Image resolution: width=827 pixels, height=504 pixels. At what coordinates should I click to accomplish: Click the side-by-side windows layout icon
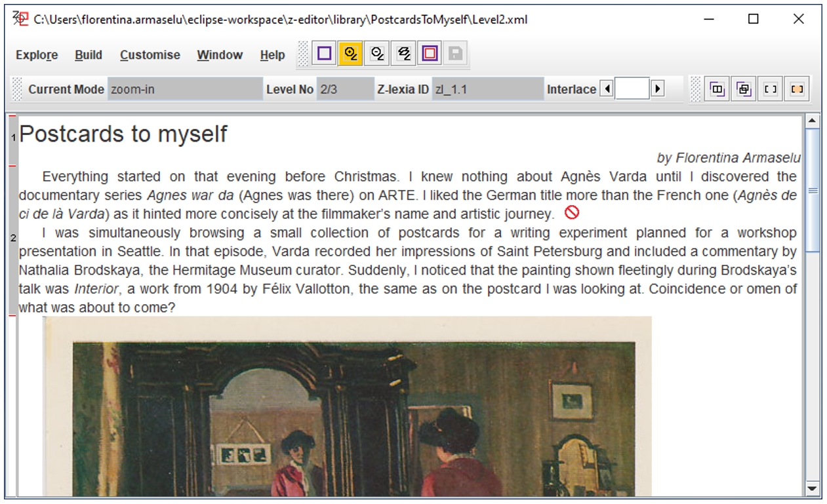717,89
